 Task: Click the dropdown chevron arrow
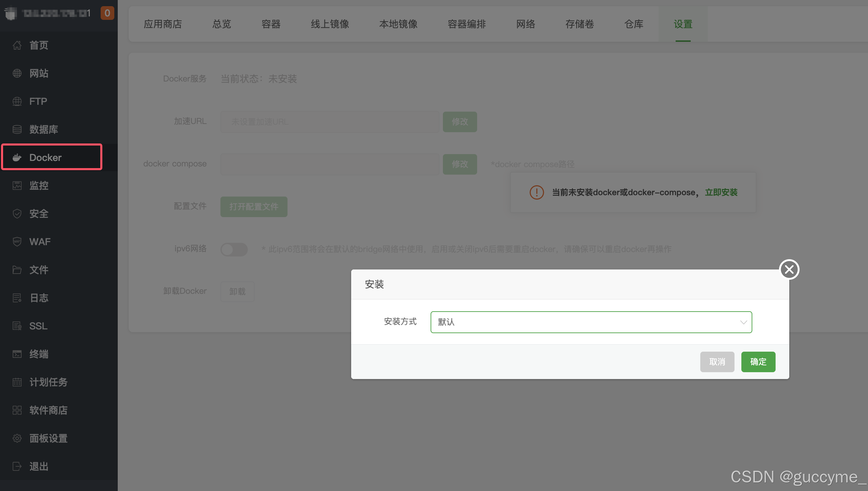[743, 322]
